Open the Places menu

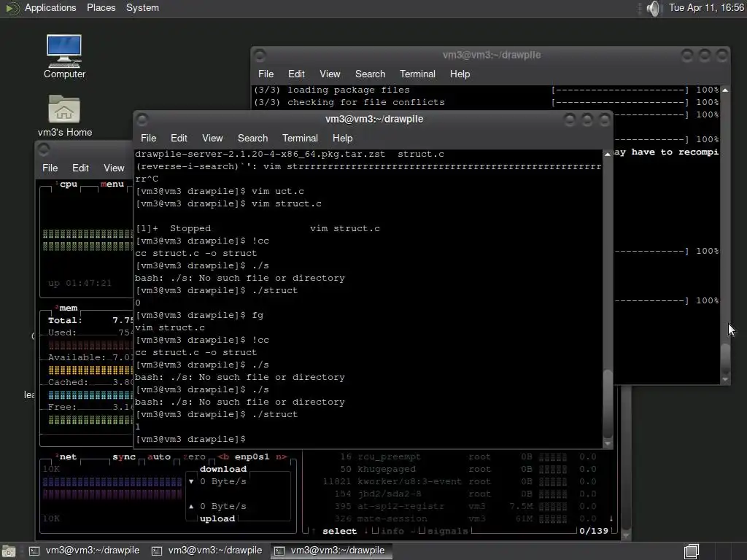pos(101,8)
